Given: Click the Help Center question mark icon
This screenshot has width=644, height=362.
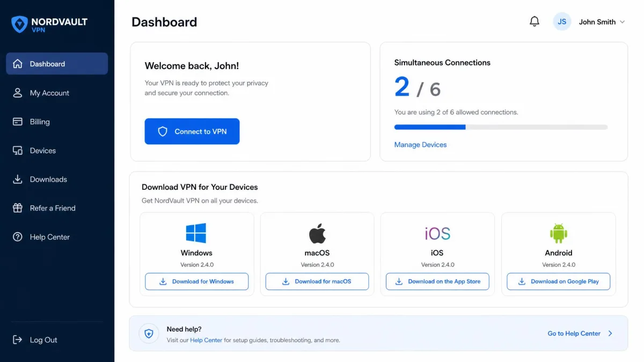Looking at the screenshot, I should 18,237.
